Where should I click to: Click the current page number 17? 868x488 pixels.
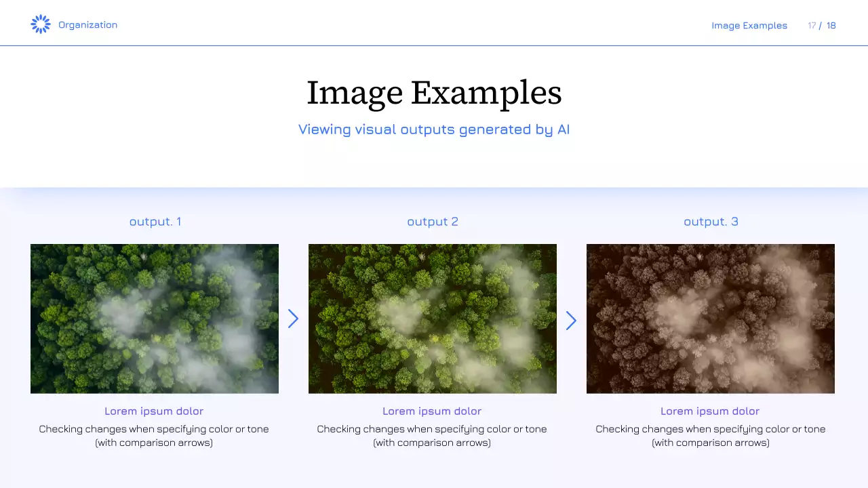coord(812,26)
